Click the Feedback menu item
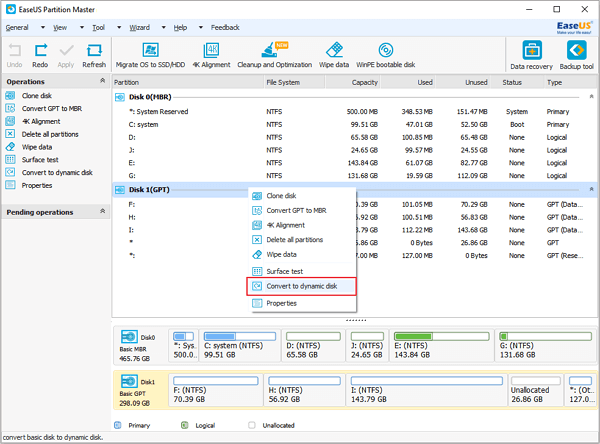The image size is (600, 444). pos(225,28)
